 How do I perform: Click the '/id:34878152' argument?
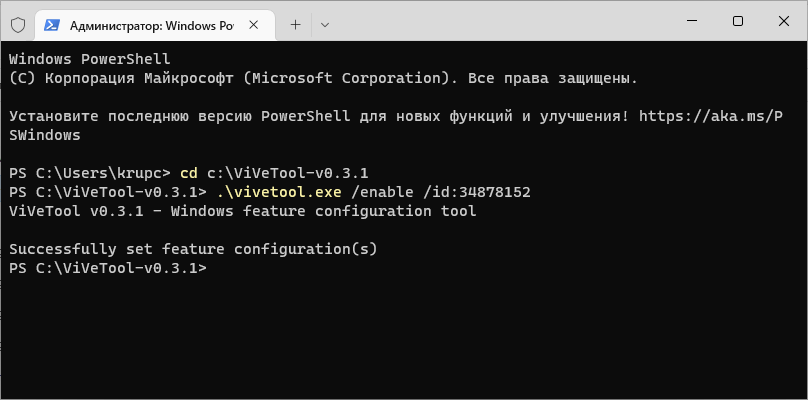coord(477,192)
